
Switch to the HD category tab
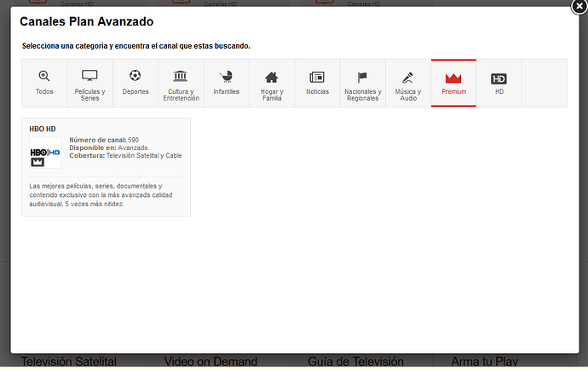click(499, 83)
